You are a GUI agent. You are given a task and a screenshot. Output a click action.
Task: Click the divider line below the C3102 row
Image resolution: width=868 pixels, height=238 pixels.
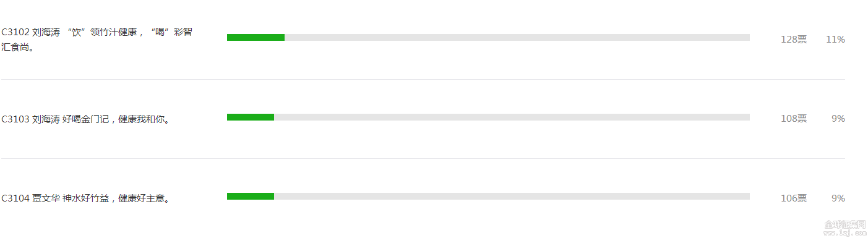423,79
